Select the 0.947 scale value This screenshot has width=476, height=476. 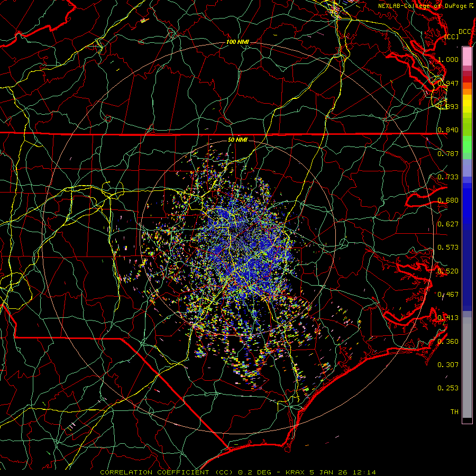448,83
